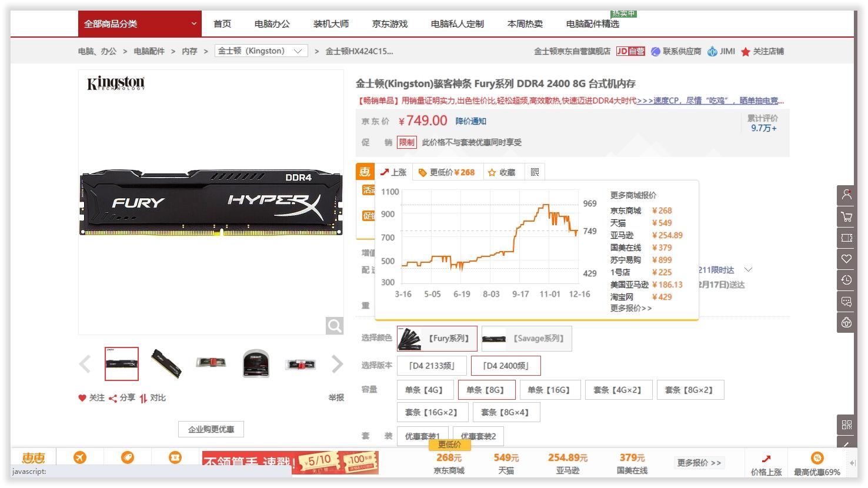The height and width of the screenshot is (488, 868).
Task: Click the 举报 report link
Action: (336, 398)
